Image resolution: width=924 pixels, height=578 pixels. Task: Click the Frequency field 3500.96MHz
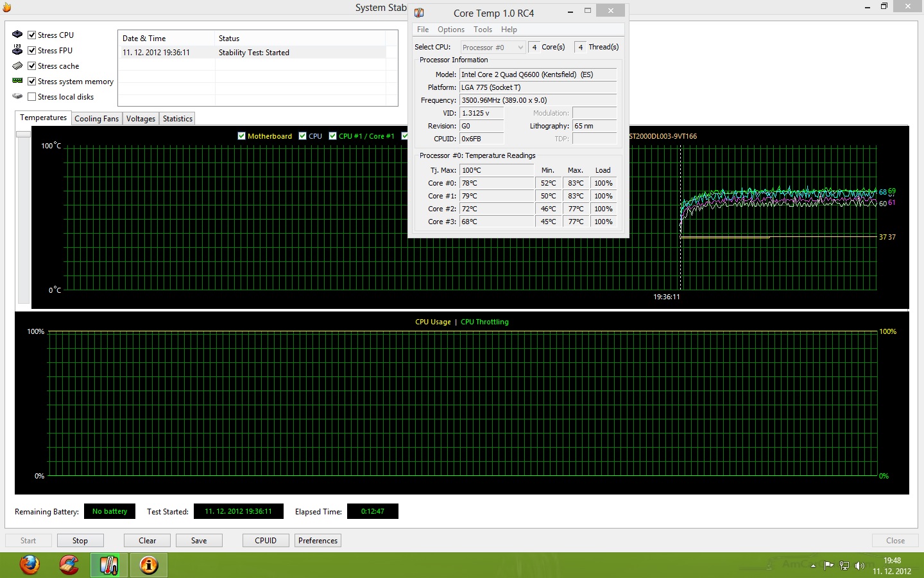click(538, 100)
